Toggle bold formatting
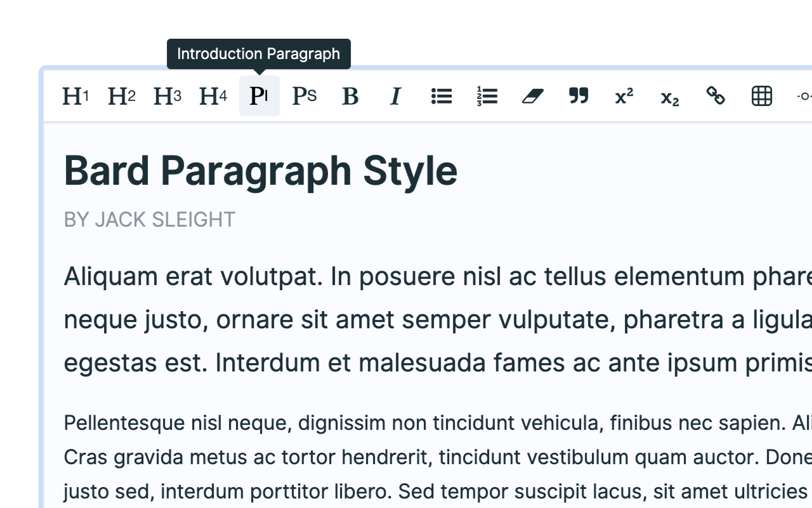This screenshot has width=812, height=508. (x=350, y=96)
